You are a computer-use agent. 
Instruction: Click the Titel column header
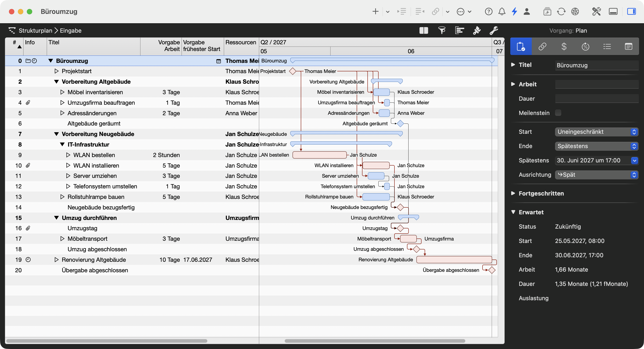93,47
